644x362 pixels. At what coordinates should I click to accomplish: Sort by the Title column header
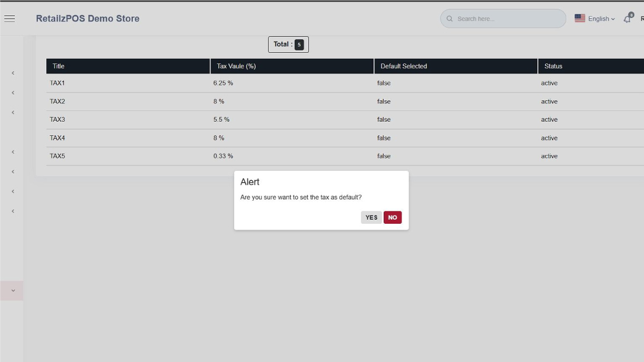[58, 66]
